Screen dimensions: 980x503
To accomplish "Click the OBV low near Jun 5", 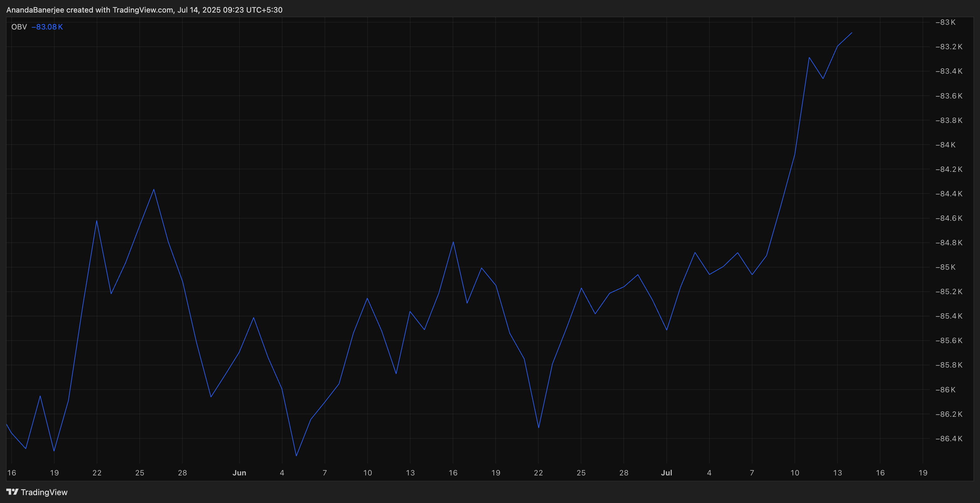I will 296,455.
